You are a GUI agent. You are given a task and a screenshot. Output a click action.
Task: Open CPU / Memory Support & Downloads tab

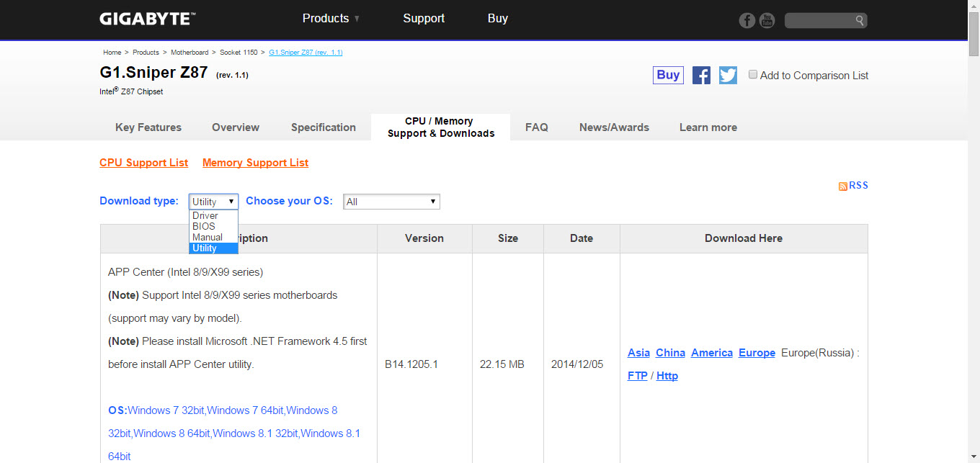pyautogui.click(x=441, y=127)
